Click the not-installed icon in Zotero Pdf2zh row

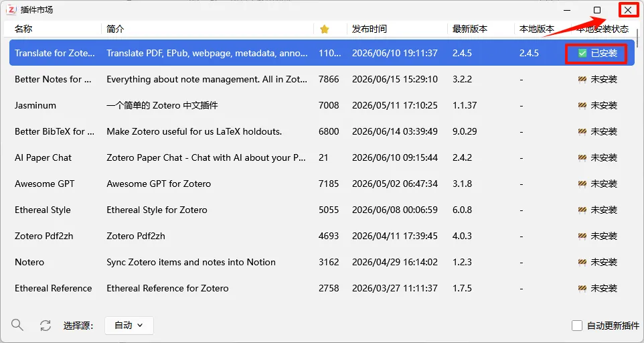(582, 236)
